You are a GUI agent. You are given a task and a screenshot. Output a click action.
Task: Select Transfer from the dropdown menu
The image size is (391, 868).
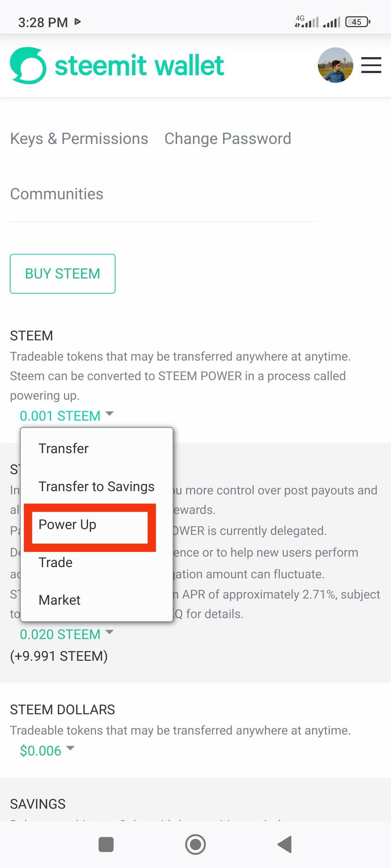tap(63, 448)
